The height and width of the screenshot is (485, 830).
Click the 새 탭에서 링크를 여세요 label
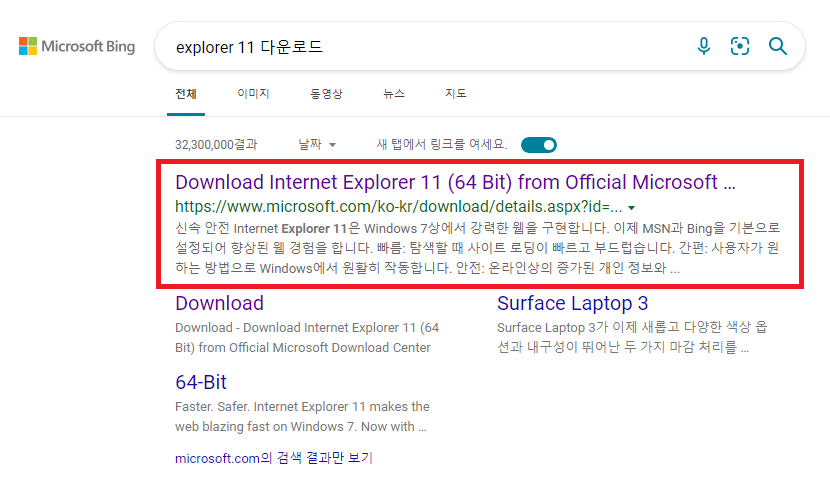pos(441,144)
